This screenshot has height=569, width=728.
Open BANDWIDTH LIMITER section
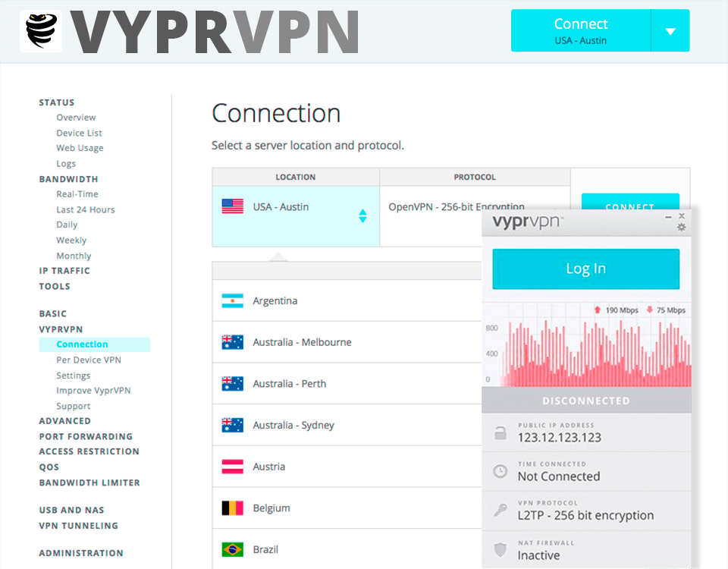(89, 483)
